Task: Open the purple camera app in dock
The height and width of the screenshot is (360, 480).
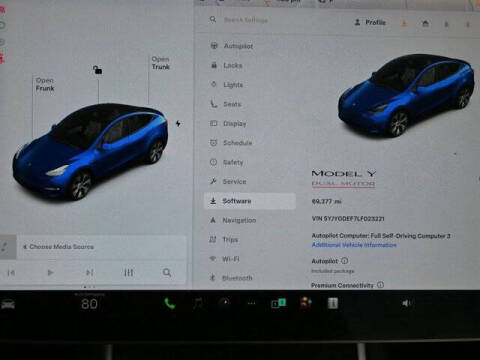Action: (225, 303)
